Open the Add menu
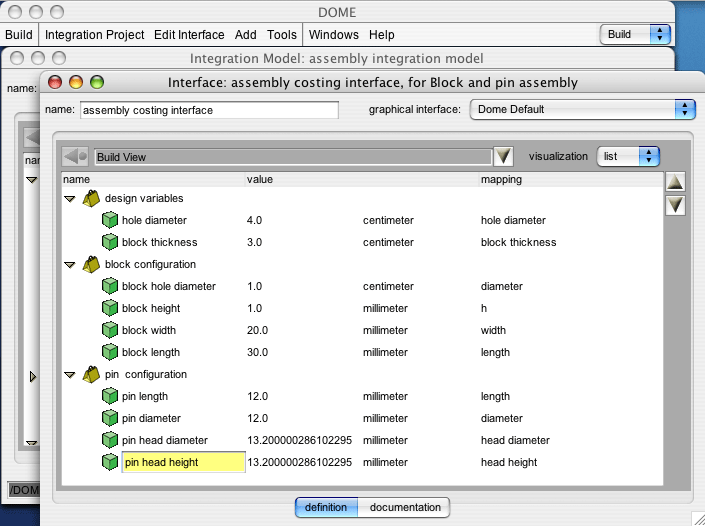The image size is (705, 526). pos(245,35)
